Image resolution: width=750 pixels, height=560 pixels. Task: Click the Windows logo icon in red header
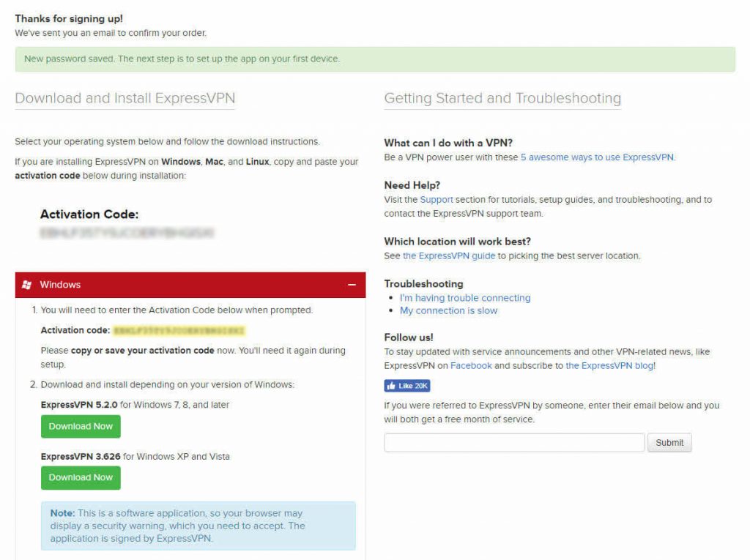point(27,285)
